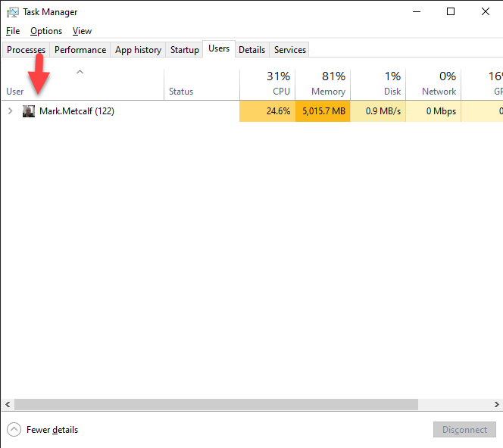Viewport: 503px width, 448px height.
Task: Click the horizontal scrollbar left arrow
Action: click(x=8, y=404)
